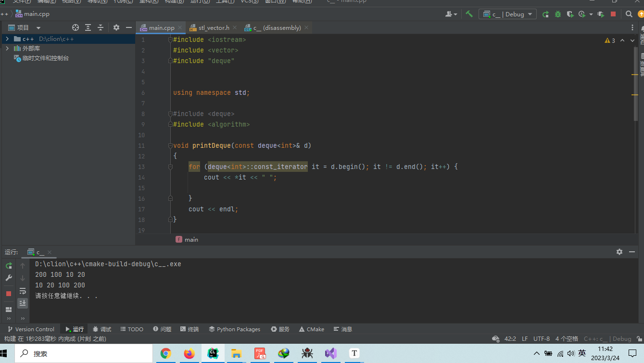The width and height of the screenshot is (644, 363).
Task: Expand the c++ project folder
Action: click(7, 39)
